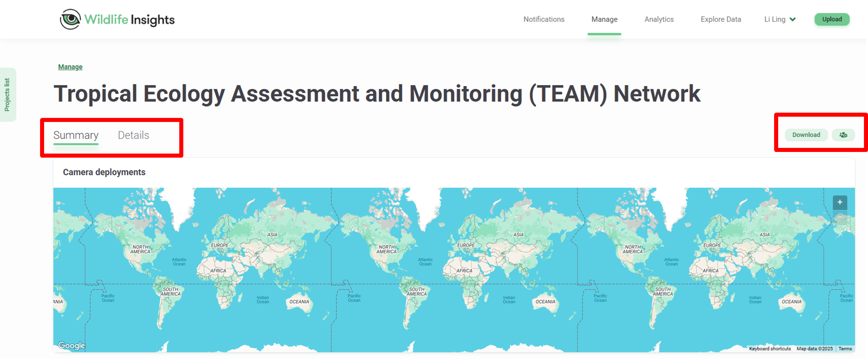868x359 pixels.
Task: Click the chevron next to Li Ling
Action: point(793,19)
